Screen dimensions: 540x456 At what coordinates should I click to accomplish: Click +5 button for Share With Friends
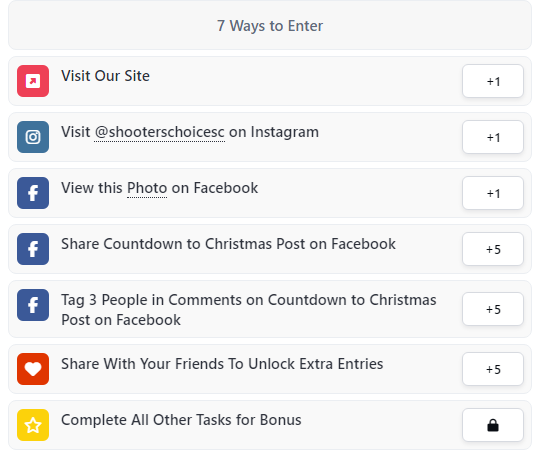pyautogui.click(x=493, y=369)
